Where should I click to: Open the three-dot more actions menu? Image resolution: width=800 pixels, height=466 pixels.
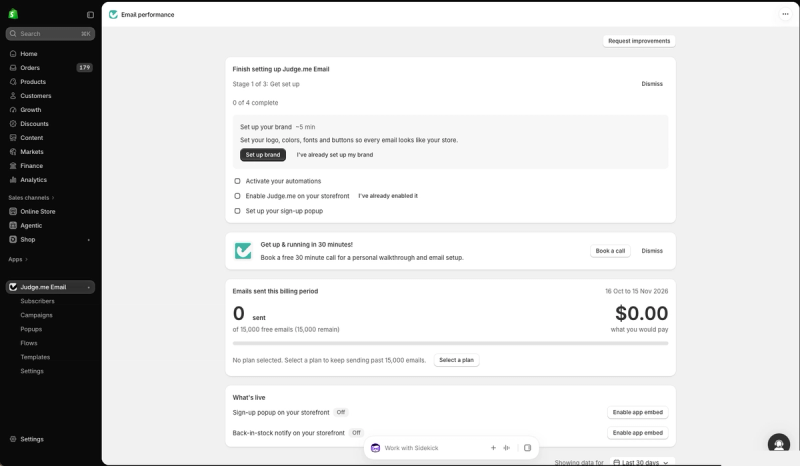(x=785, y=14)
